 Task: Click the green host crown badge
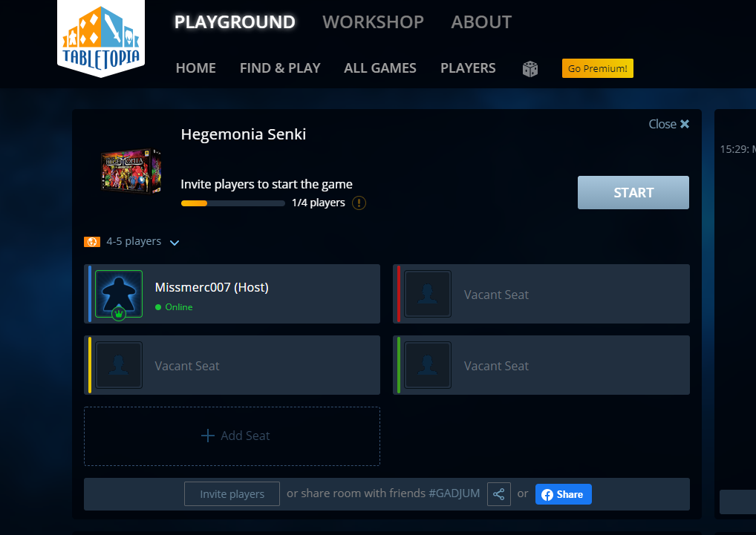pyautogui.click(x=119, y=314)
